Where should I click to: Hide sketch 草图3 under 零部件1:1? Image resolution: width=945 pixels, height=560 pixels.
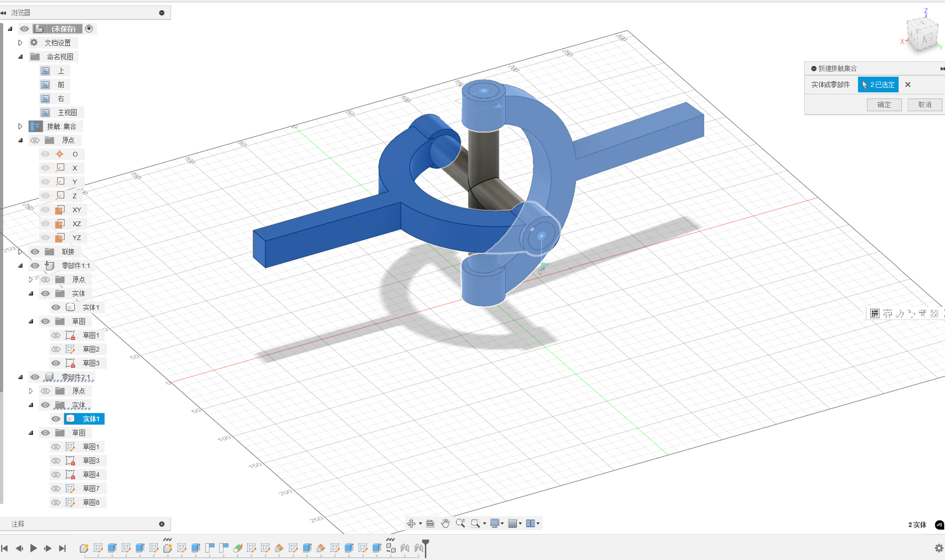click(56, 363)
